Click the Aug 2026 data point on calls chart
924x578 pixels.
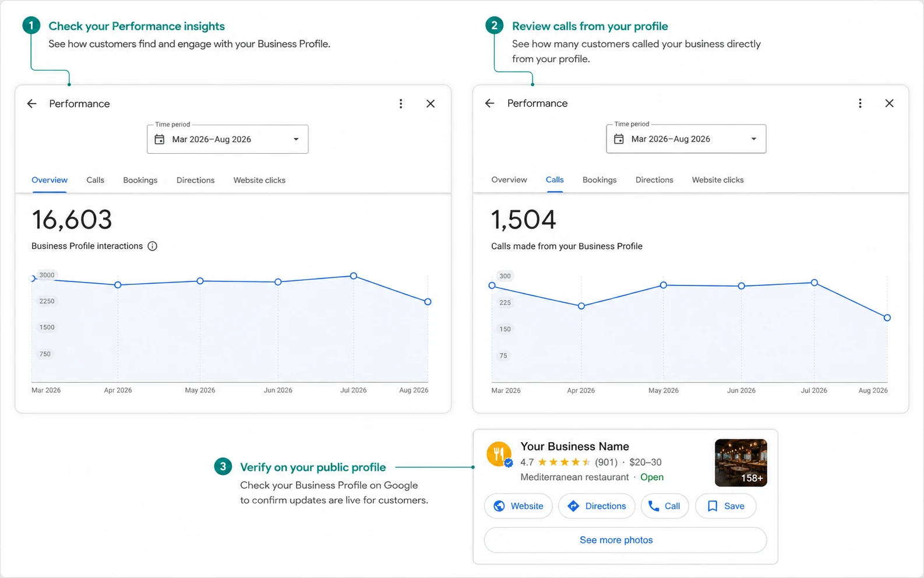point(887,318)
